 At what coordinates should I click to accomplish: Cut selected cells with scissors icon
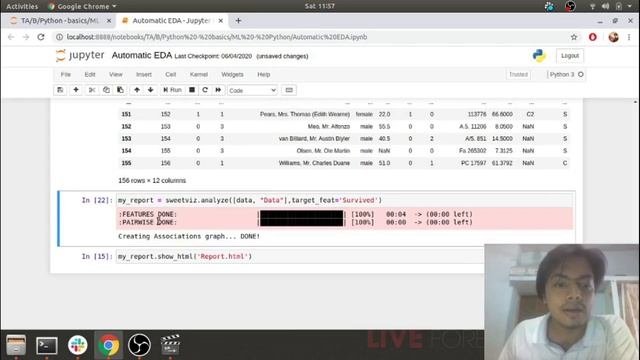(92, 90)
